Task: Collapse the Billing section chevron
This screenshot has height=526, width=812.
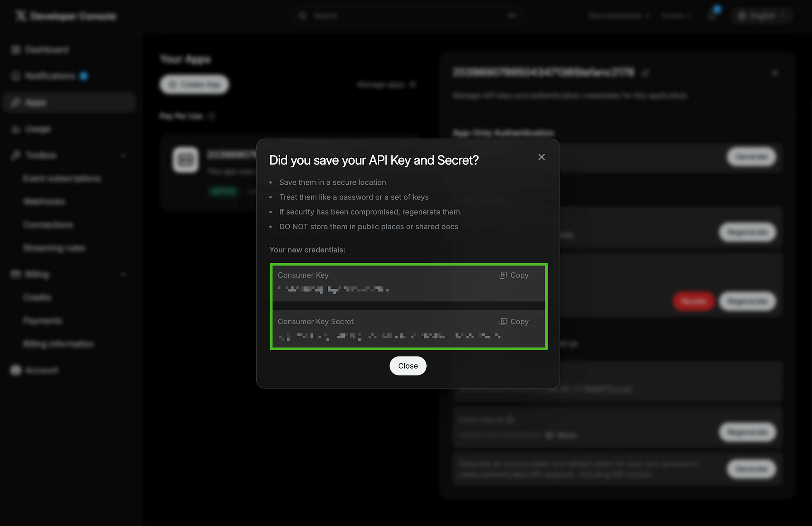Action: (123, 274)
